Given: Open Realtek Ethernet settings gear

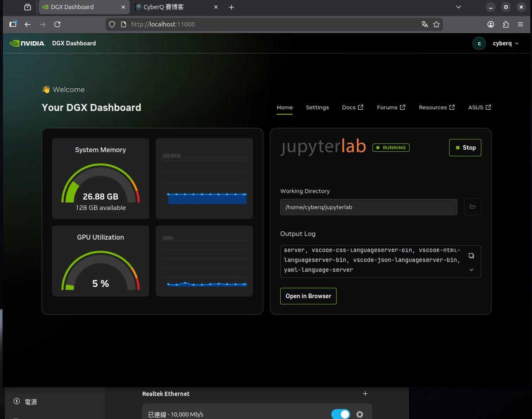Looking at the screenshot, I should coord(360,414).
